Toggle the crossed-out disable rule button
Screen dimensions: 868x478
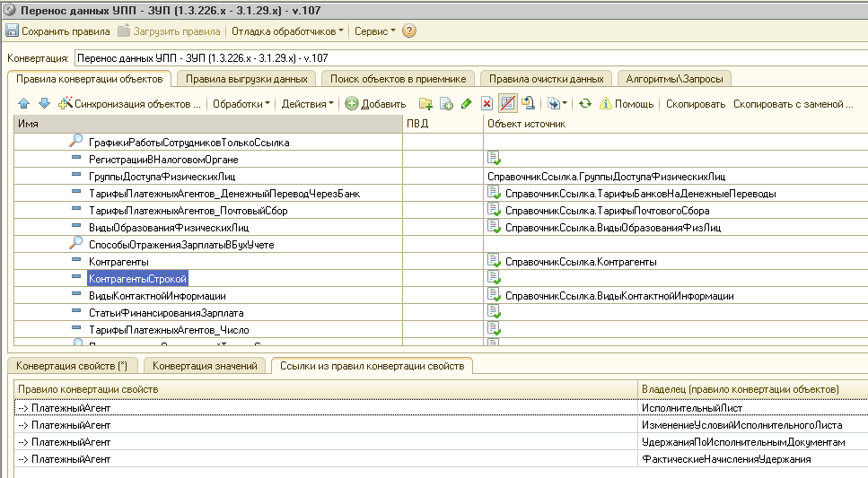point(508,103)
